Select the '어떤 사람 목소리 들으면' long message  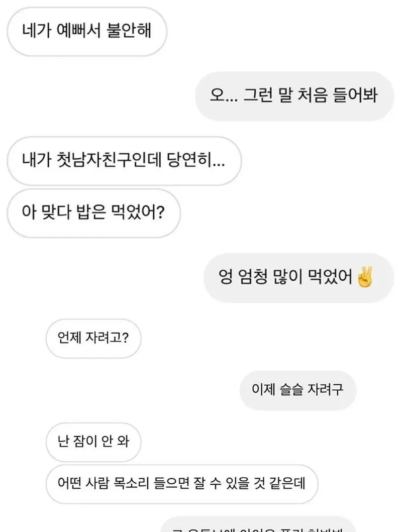pyautogui.click(x=182, y=484)
